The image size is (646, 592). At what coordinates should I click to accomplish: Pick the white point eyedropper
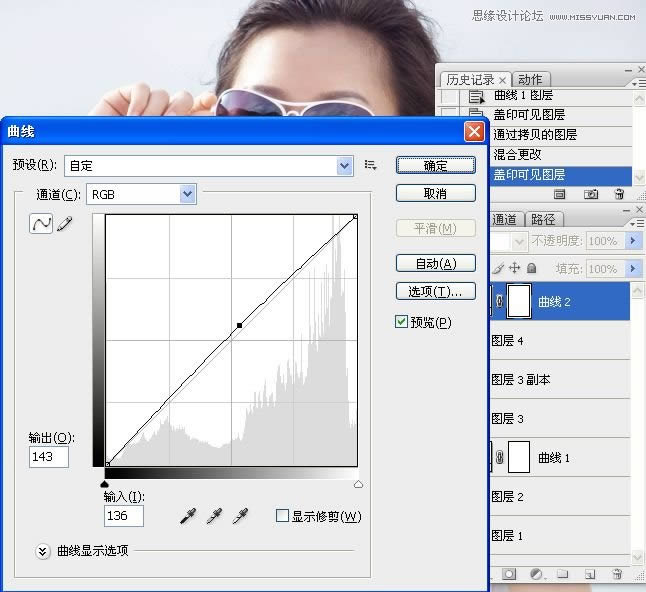click(239, 516)
